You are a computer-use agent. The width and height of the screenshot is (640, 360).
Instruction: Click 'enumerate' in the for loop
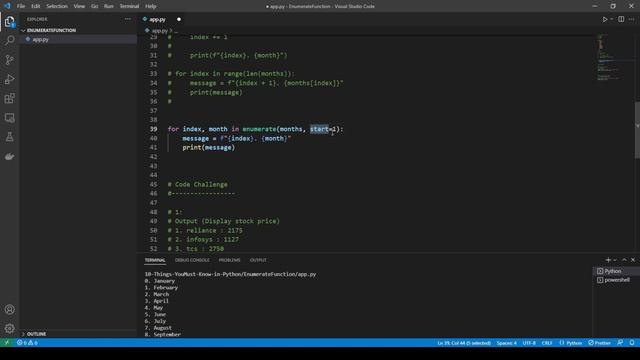pyautogui.click(x=259, y=129)
